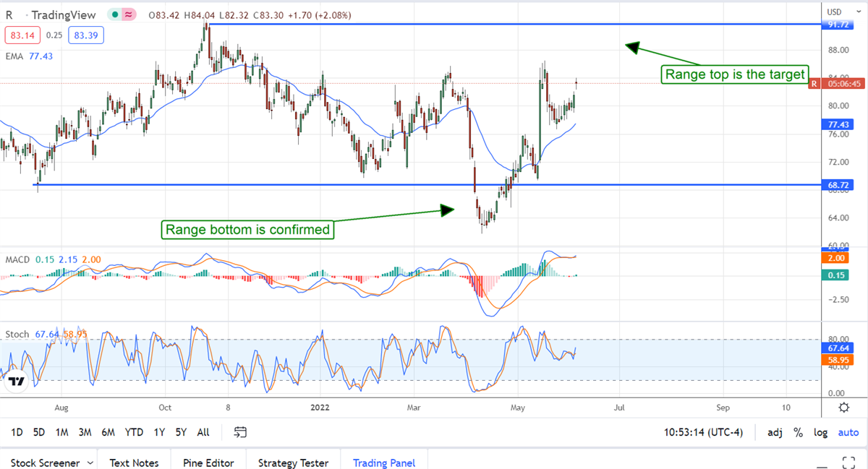Open chart settings gear icon
868x469 pixels.
tap(843, 408)
